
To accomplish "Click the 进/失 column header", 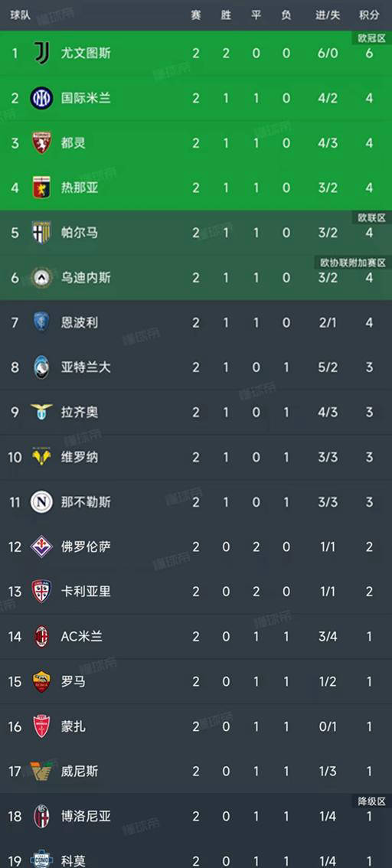I will pyautogui.click(x=328, y=15).
